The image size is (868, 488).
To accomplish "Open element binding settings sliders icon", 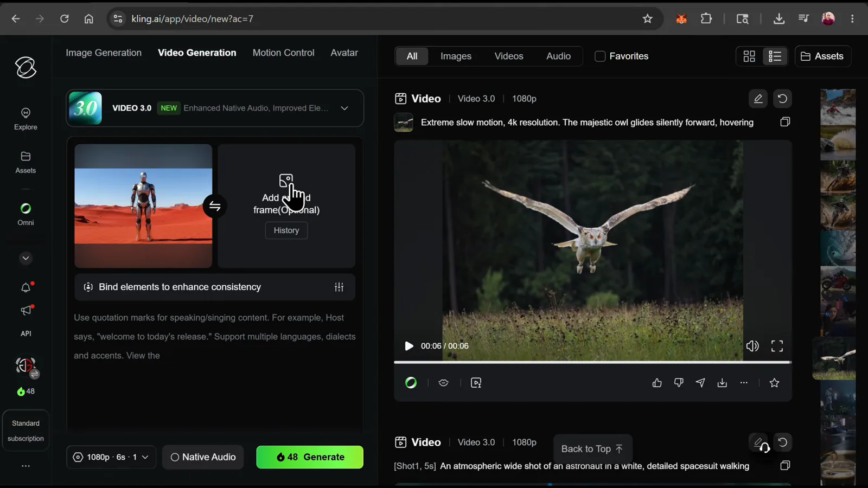I will pyautogui.click(x=339, y=287).
